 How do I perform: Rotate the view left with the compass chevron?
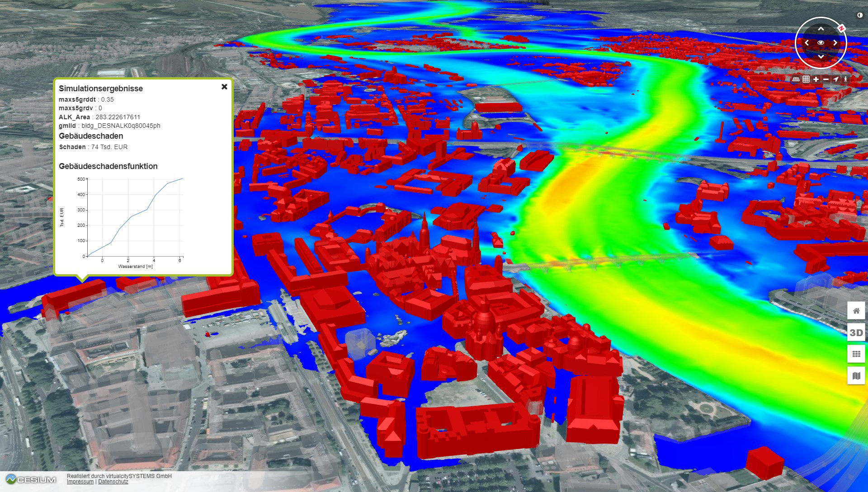coord(807,43)
